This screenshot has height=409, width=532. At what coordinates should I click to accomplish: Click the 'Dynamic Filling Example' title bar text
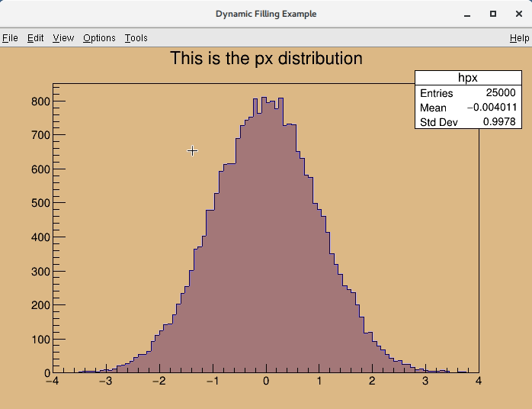coord(266,14)
